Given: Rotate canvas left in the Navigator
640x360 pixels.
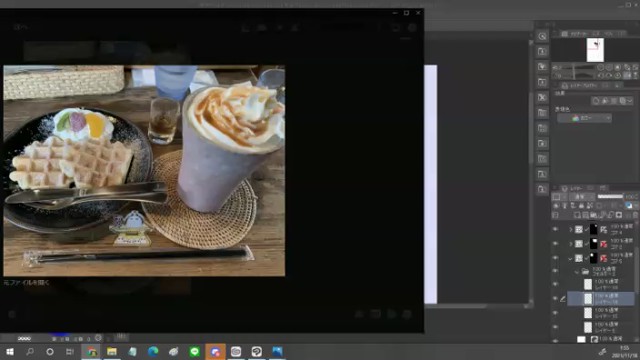Looking at the screenshot, I should point(601,76).
